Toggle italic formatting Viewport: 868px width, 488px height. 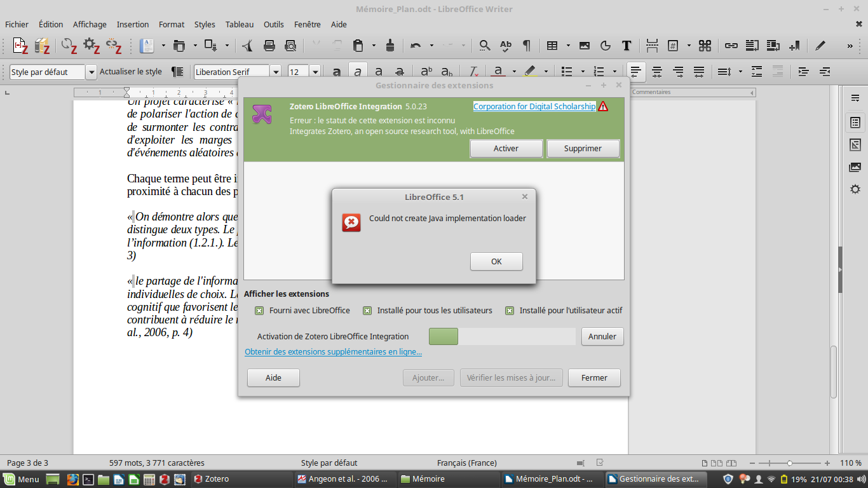coord(358,72)
